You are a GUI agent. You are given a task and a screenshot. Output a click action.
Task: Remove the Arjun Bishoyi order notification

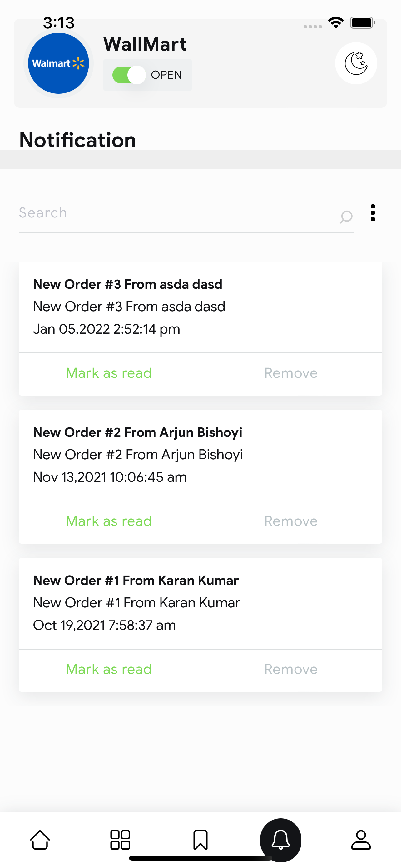click(291, 521)
